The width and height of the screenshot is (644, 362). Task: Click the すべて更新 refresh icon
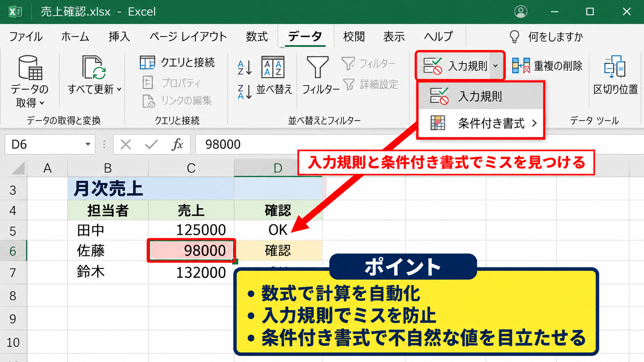(94, 67)
